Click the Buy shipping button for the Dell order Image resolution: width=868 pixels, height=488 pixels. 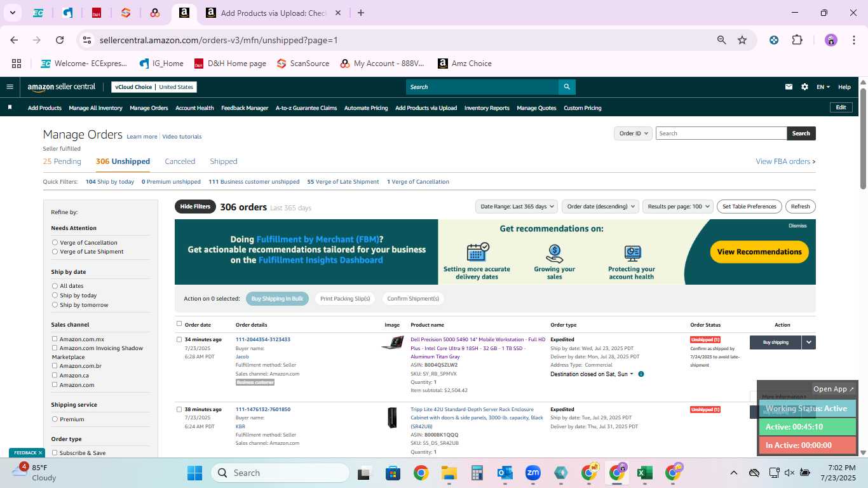775,342
